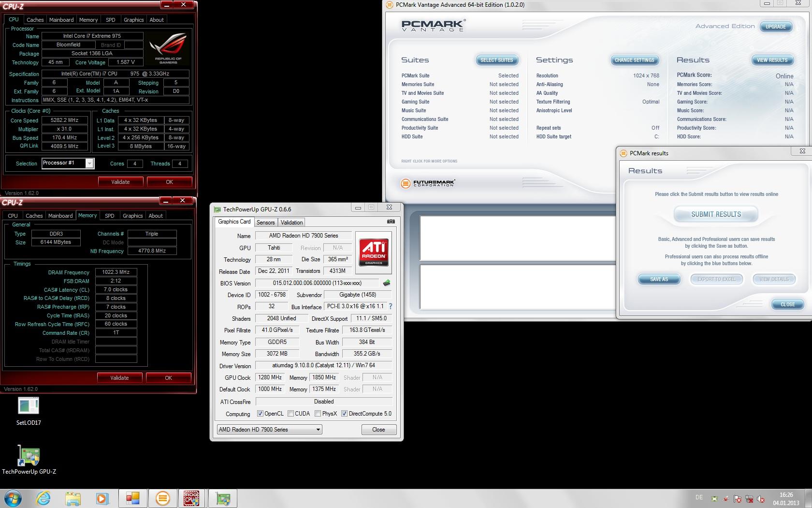812x508 pixels.
Task: Click the PCMark Score Online value
Action: 784,76
